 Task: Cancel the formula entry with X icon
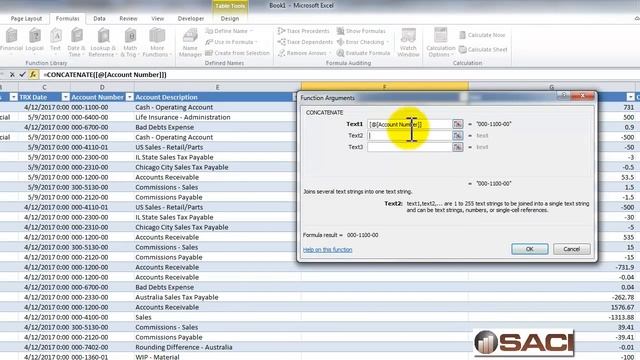coord(12,75)
